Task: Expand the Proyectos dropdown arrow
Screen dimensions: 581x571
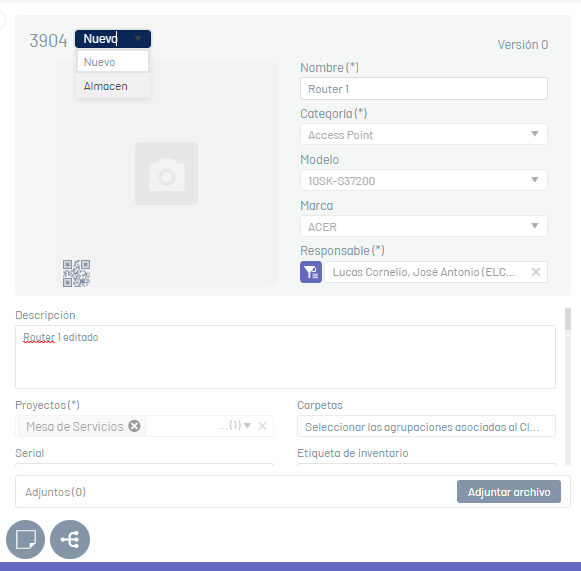Action: pyautogui.click(x=248, y=425)
